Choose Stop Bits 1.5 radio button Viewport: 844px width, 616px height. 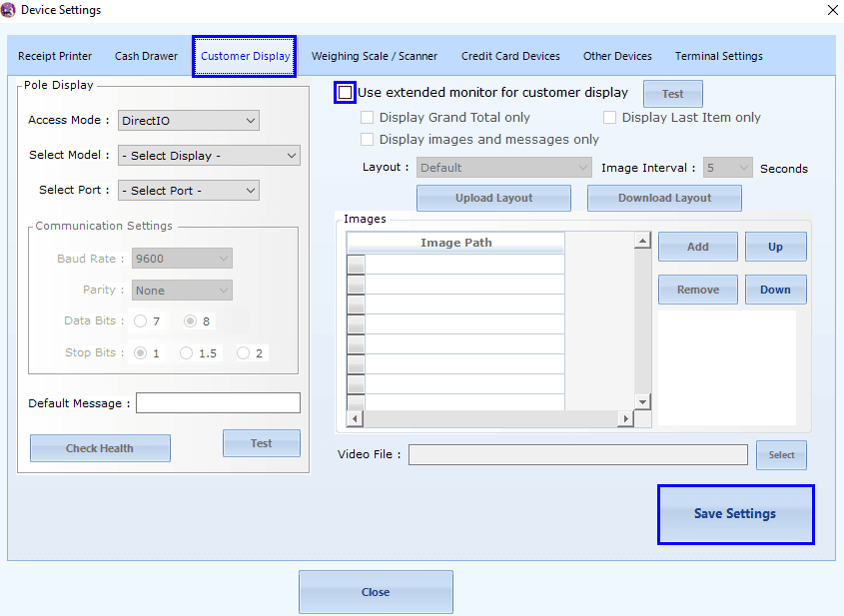pos(186,352)
